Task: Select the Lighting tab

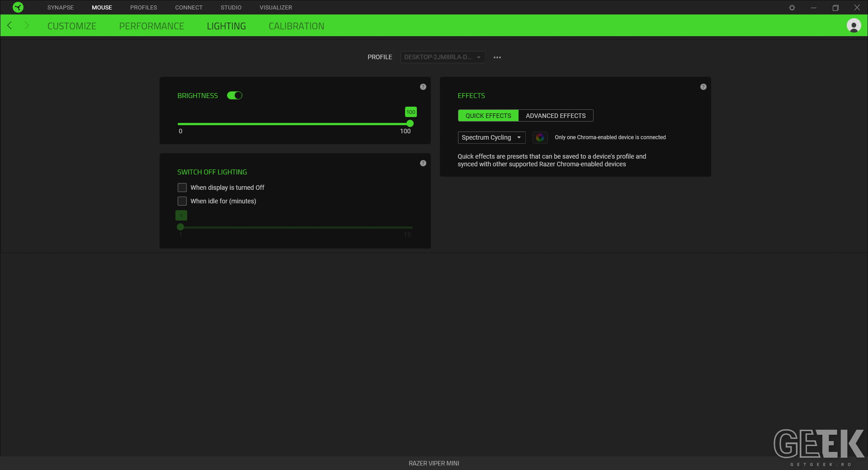Action: (x=226, y=26)
